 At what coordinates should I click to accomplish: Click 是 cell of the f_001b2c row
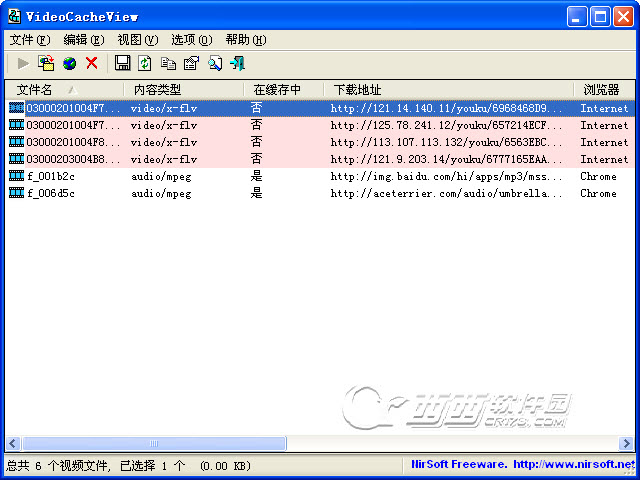point(256,176)
